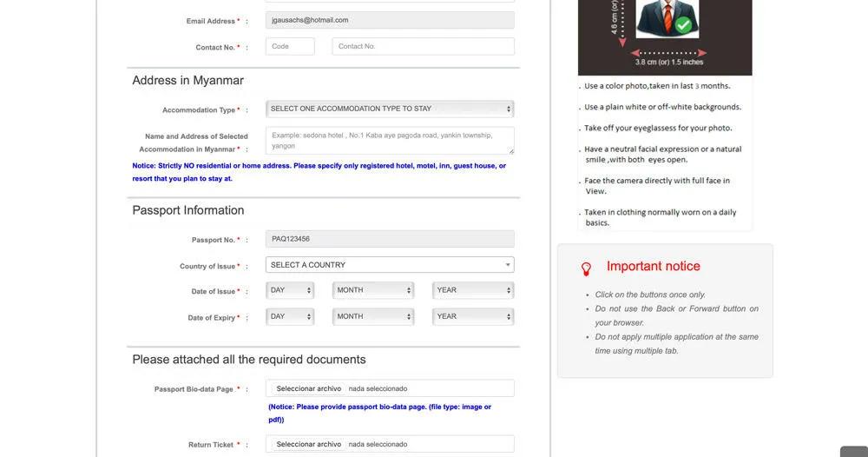Open Date of Issue MONTH dropdown
Viewport: 868px width, 457px height.
373,290
